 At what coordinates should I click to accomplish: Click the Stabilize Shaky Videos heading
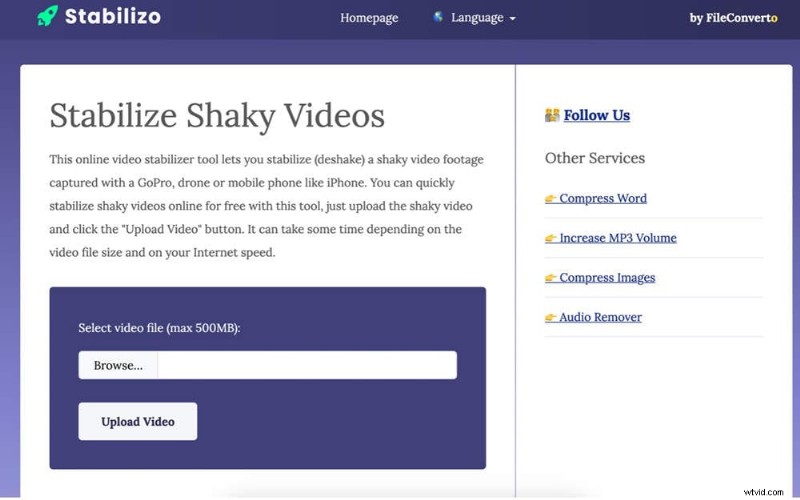click(x=217, y=116)
